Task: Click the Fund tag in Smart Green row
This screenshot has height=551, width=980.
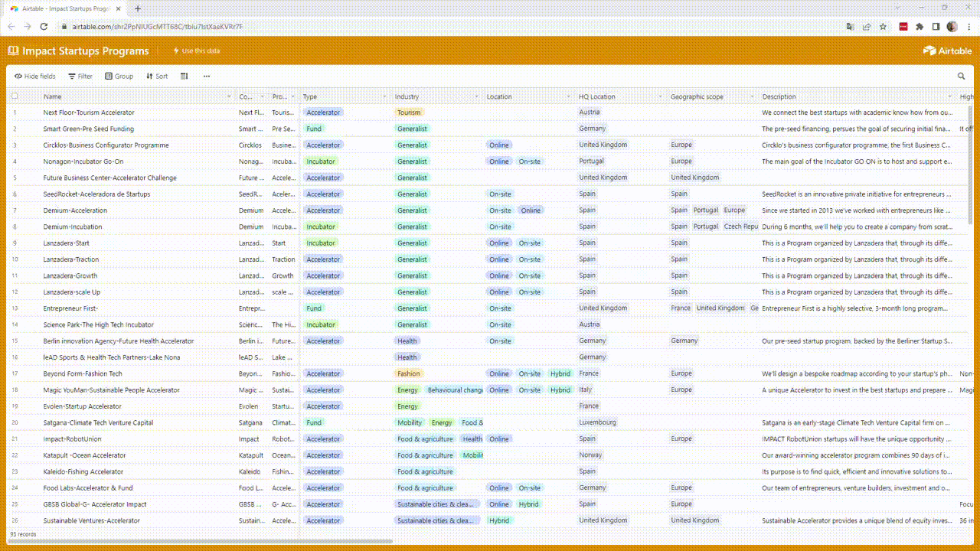Action: 314,129
